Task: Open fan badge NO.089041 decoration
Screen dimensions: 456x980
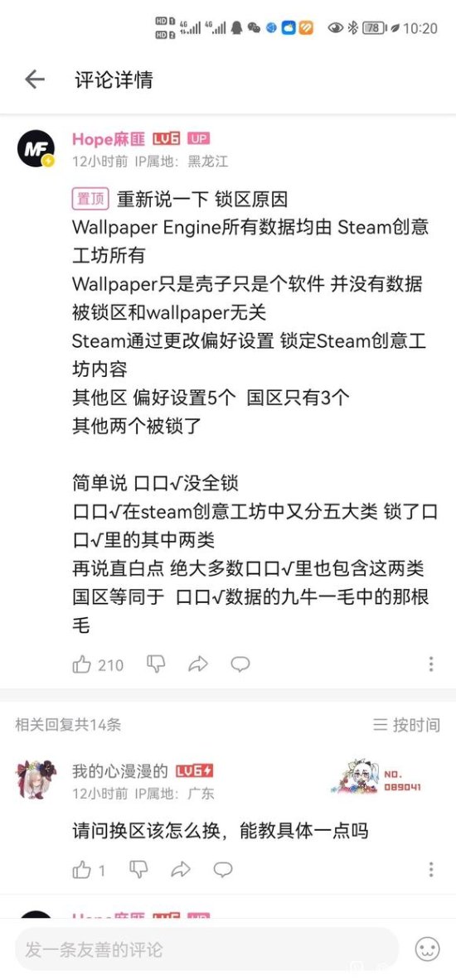Action: 376,778
